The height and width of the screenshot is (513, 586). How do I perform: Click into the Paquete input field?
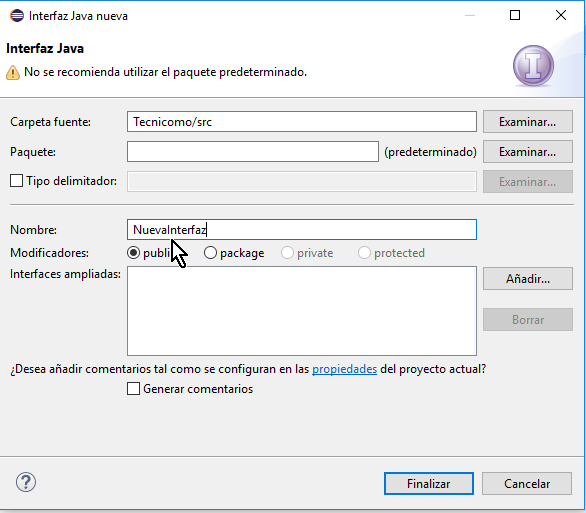253,152
